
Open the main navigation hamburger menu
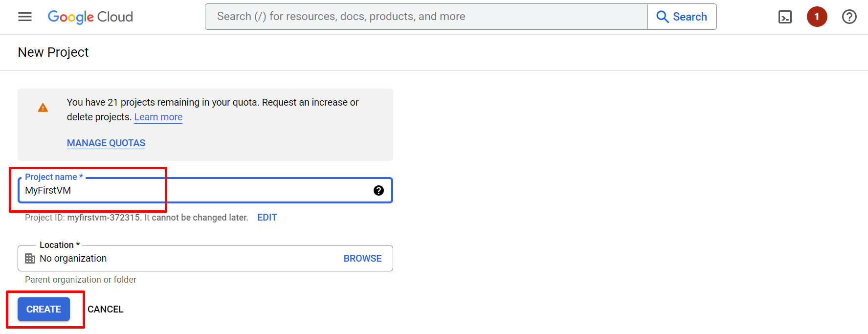click(25, 17)
